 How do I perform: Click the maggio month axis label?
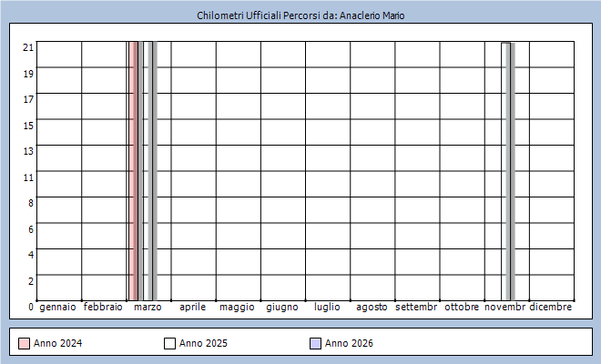coord(237,308)
